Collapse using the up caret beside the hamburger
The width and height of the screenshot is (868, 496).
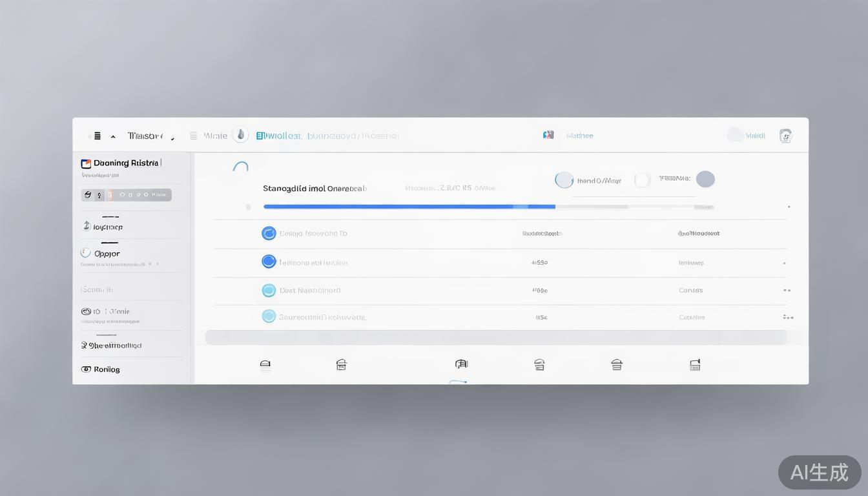113,137
